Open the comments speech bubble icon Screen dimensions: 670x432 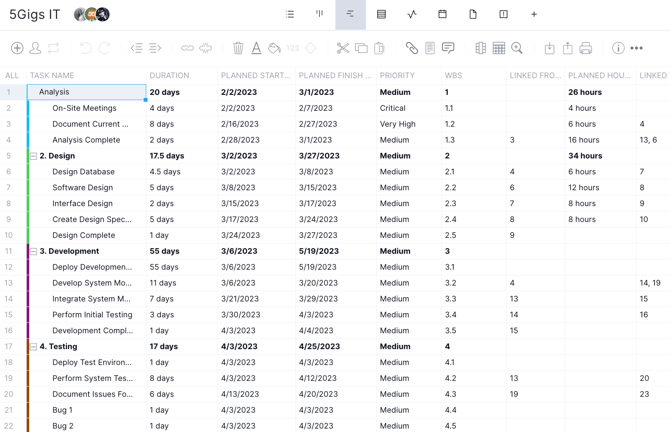[x=448, y=48]
